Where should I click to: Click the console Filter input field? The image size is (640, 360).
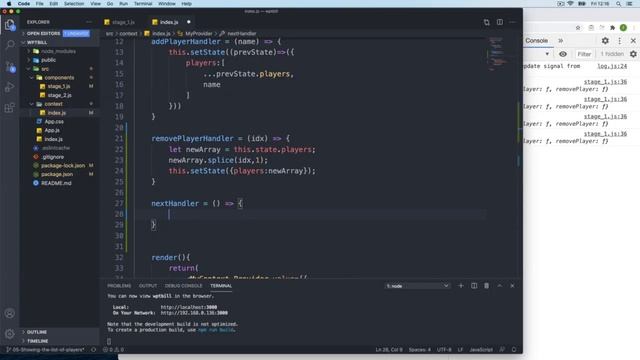[x=584, y=54]
